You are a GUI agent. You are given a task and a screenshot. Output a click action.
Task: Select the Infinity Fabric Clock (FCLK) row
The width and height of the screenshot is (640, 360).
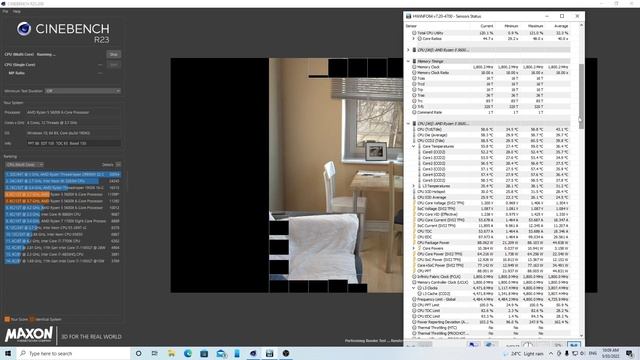click(x=491, y=276)
